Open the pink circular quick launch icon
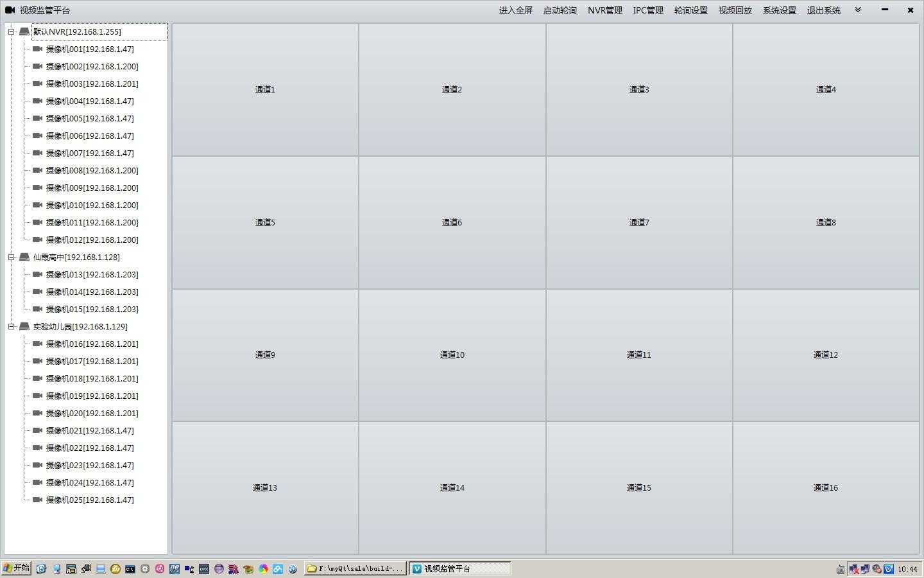This screenshot has width=924, height=578. tap(160, 569)
